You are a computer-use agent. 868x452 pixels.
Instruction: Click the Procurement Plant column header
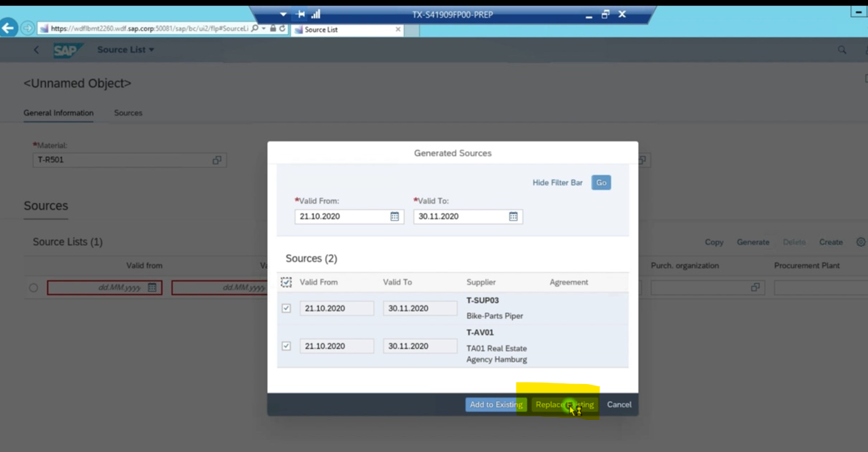807,265
